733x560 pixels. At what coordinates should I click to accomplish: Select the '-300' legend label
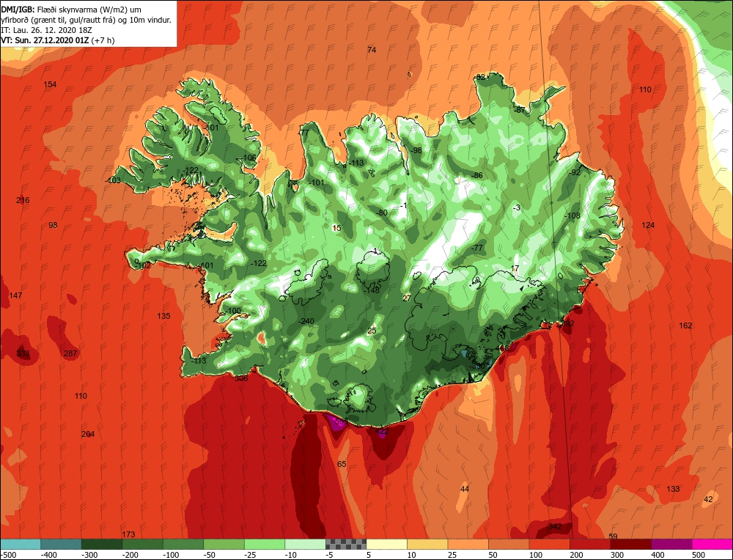[x=89, y=555]
